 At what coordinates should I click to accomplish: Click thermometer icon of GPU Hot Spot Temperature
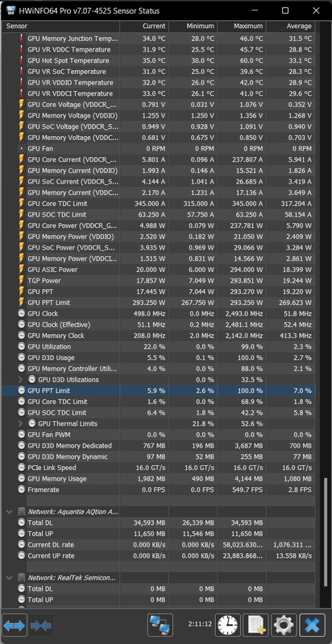coord(22,61)
